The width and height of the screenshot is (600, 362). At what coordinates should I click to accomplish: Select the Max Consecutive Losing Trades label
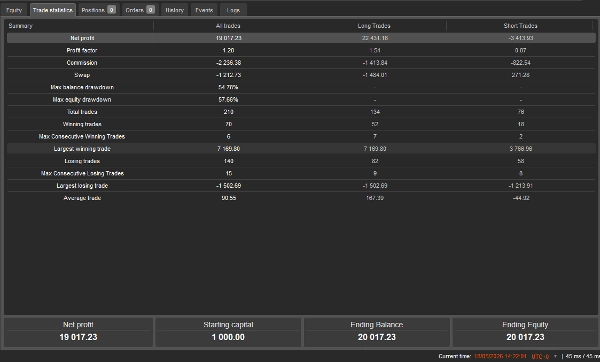coord(82,173)
